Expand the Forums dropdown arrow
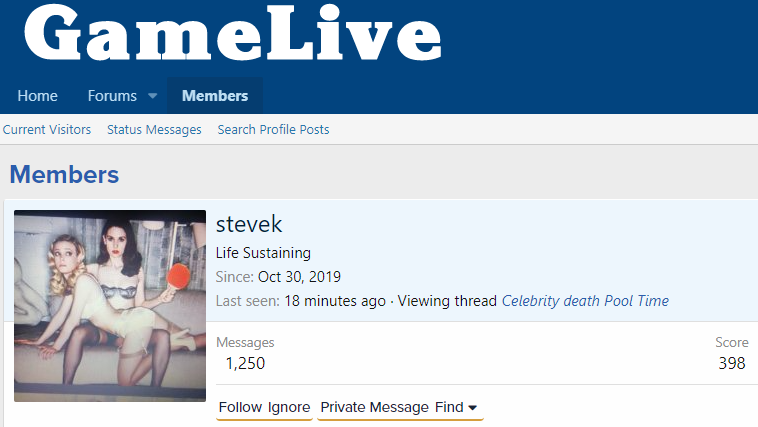The width and height of the screenshot is (758, 427). 153,96
